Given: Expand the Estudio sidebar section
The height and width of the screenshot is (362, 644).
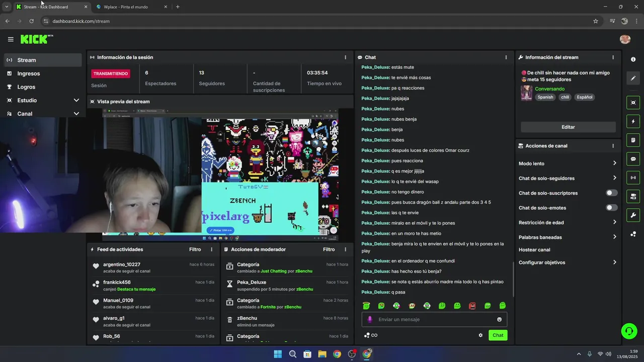Looking at the screenshot, I should 76,100.
